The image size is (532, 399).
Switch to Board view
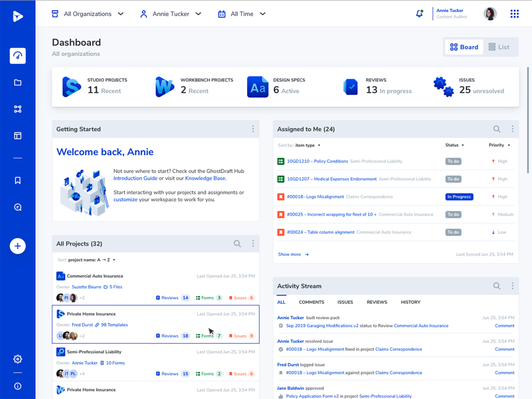pos(464,47)
